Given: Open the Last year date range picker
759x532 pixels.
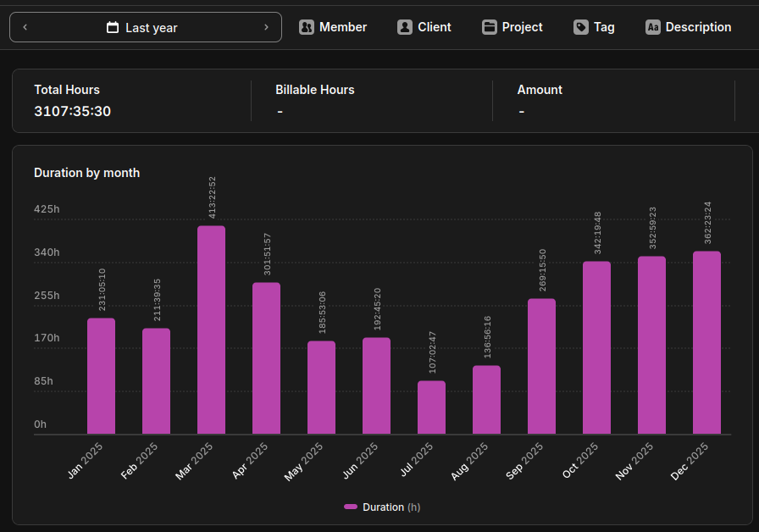Looking at the screenshot, I should [x=145, y=27].
